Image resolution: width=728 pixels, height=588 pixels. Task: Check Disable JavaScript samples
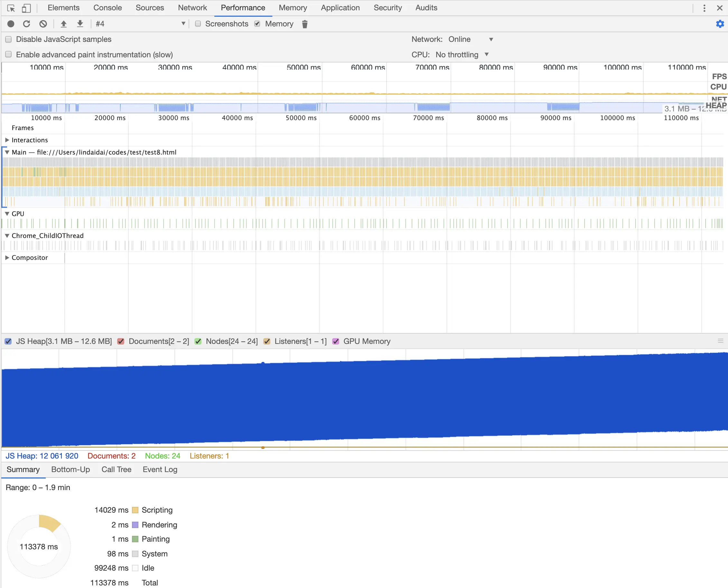(x=8, y=39)
